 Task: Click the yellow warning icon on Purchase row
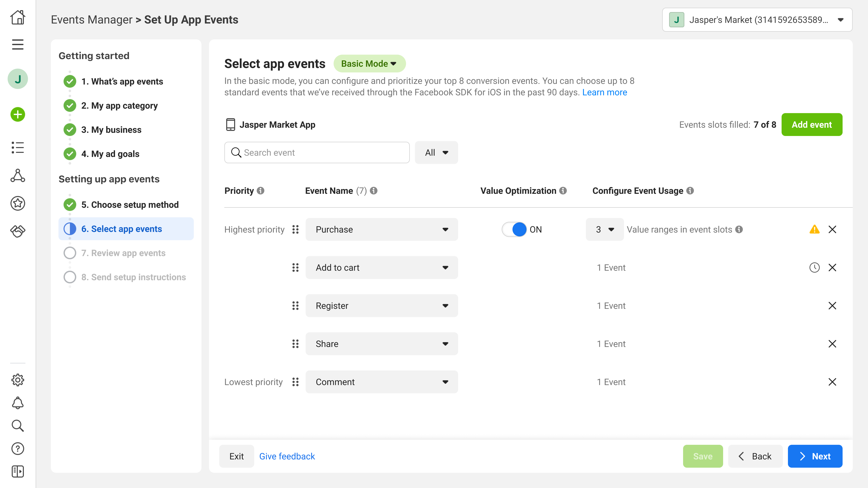[x=814, y=230]
